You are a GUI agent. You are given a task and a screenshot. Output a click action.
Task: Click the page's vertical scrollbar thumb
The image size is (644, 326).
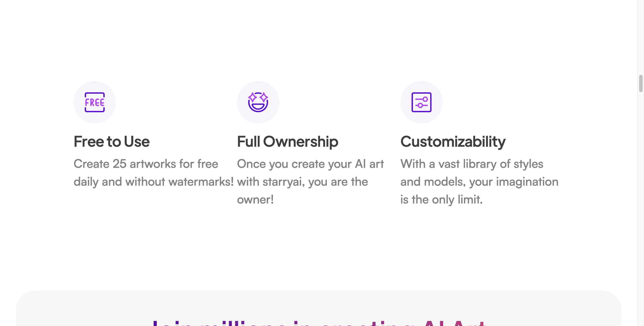tap(641, 83)
